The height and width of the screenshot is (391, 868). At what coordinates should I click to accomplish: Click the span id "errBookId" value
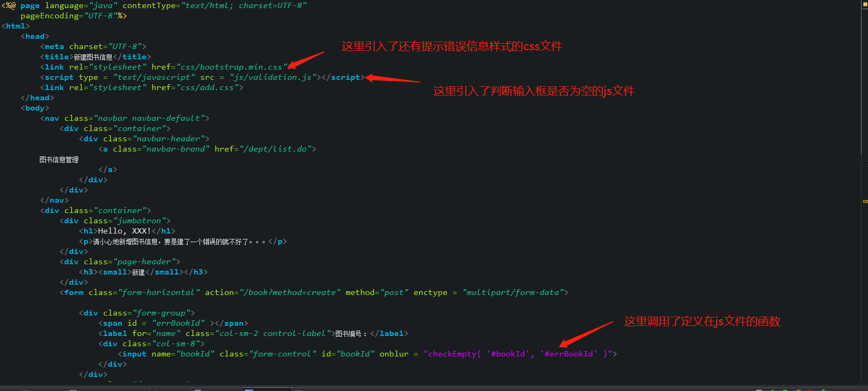pyautogui.click(x=178, y=323)
